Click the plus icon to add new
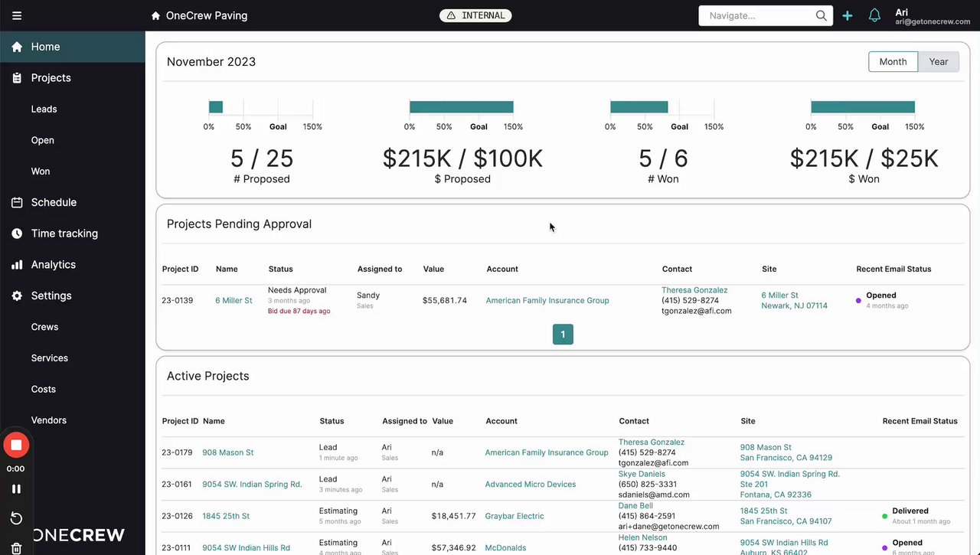The image size is (980, 555). (848, 15)
